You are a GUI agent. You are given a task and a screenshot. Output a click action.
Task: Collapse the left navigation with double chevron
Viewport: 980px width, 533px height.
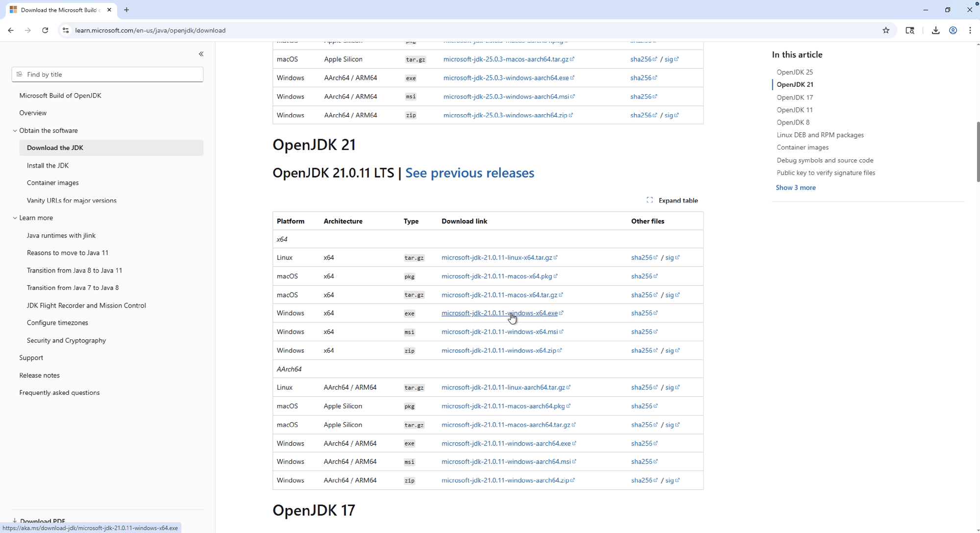[x=201, y=54]
